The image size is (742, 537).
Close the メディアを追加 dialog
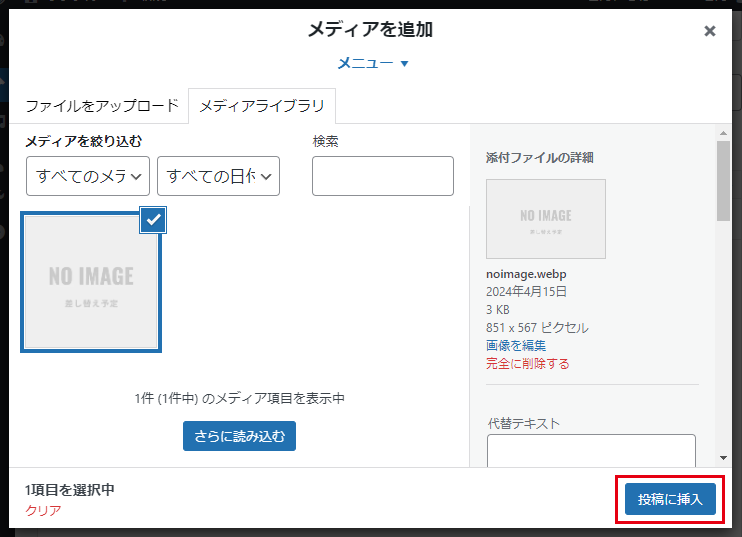[x=710, y=31]
